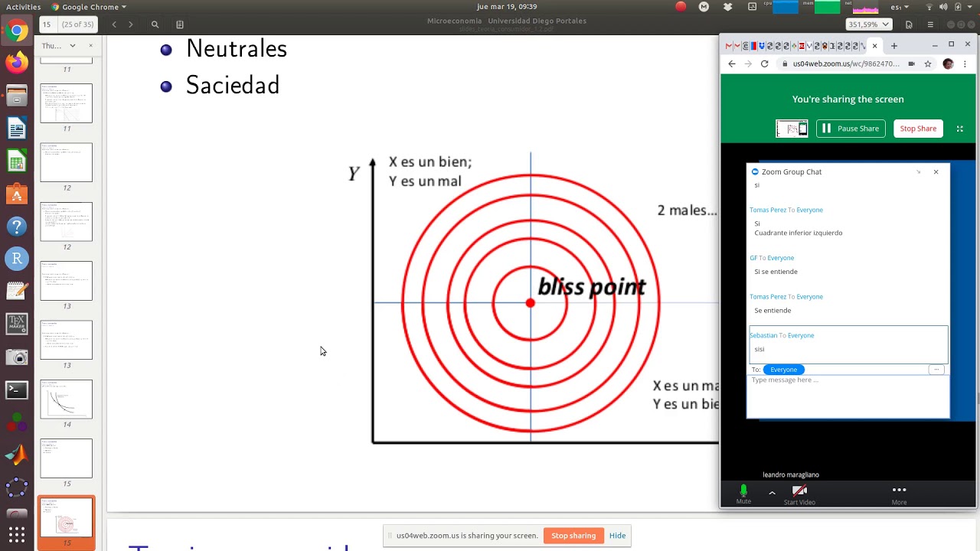The width and height of the screenshot is (980, 551).
Task: Click the Stop Share button in Zoom
Action: tap(918, 129)
